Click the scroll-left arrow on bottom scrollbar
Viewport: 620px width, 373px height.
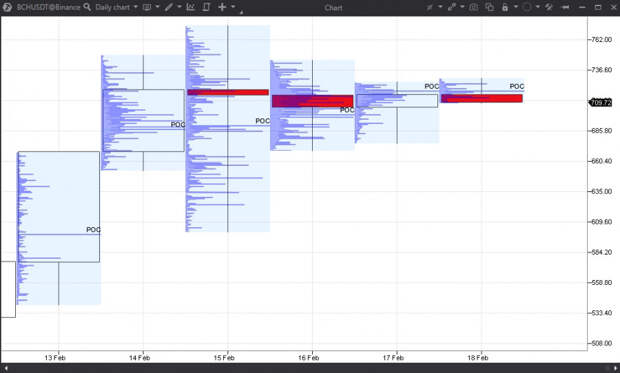click(6, 368)
